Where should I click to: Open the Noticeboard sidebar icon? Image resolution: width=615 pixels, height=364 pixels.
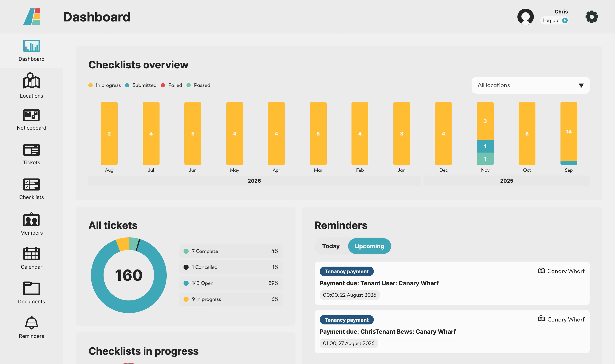[31, 115]
